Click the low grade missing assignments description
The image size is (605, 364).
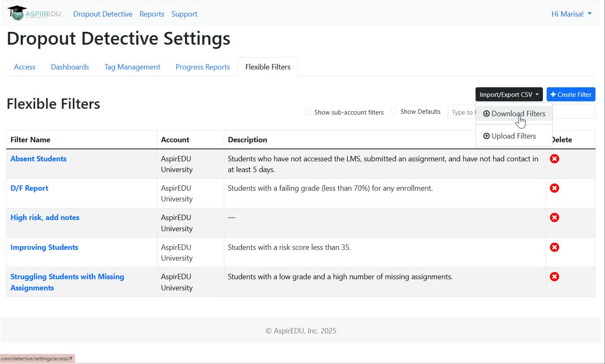[340, 277]
